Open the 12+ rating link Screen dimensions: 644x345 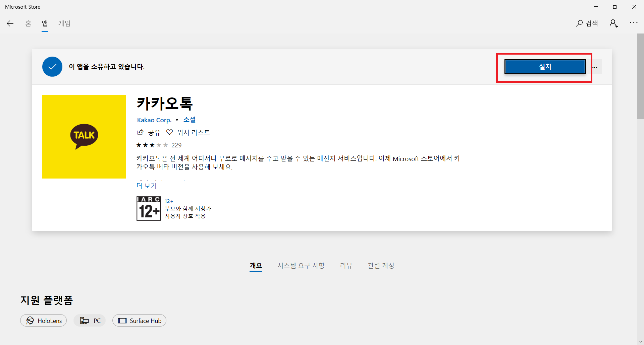[169, 201]
